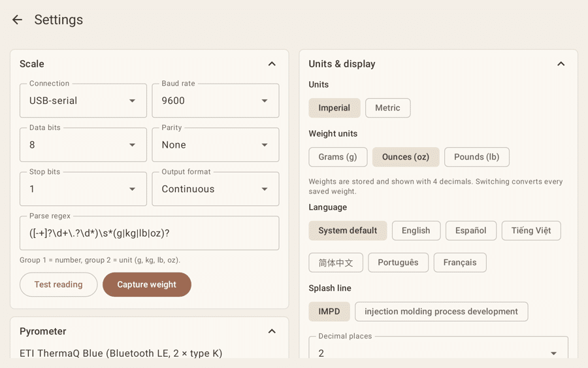Choose Tiếng Việt as the language
588x368 pixels.
pyautogui.click(x=531, y=230)
